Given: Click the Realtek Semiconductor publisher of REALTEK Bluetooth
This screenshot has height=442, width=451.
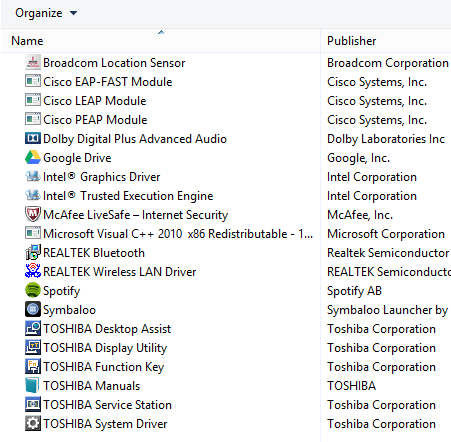Looking at the screenshot, I should [x=388, y=253].
